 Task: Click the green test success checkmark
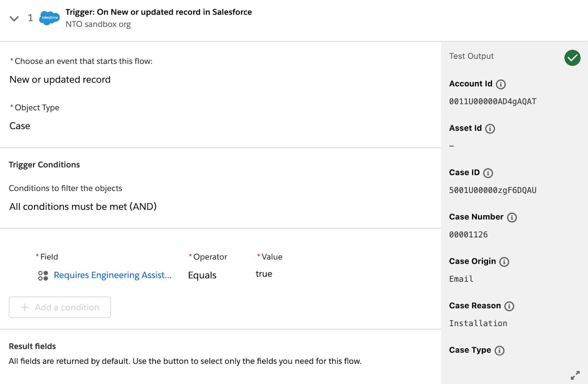click(x=572, y=58)
